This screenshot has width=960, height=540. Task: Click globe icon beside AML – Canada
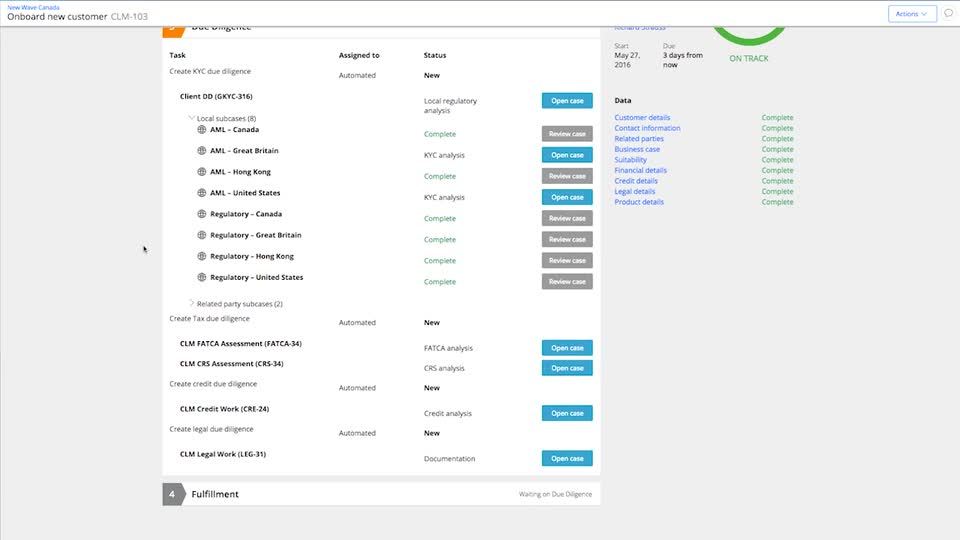click(201, 130)
